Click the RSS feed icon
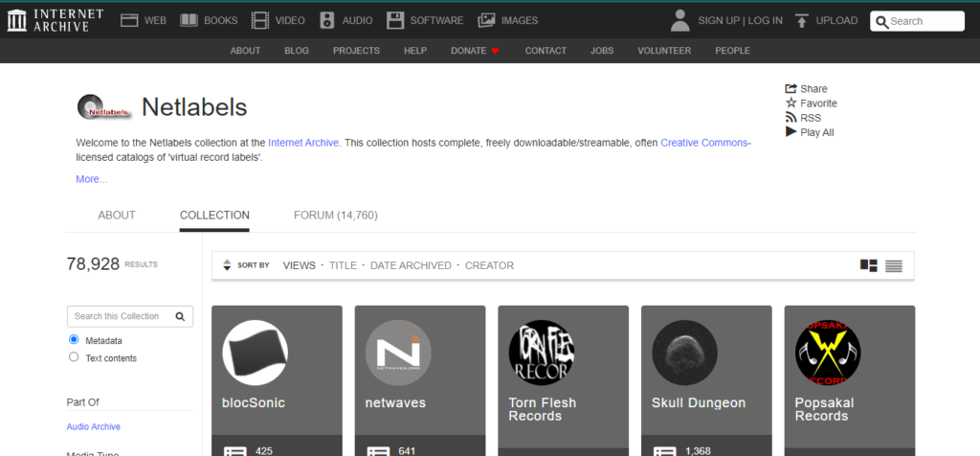The width and height of the screenshot is (980, 456). coord(791,117)
